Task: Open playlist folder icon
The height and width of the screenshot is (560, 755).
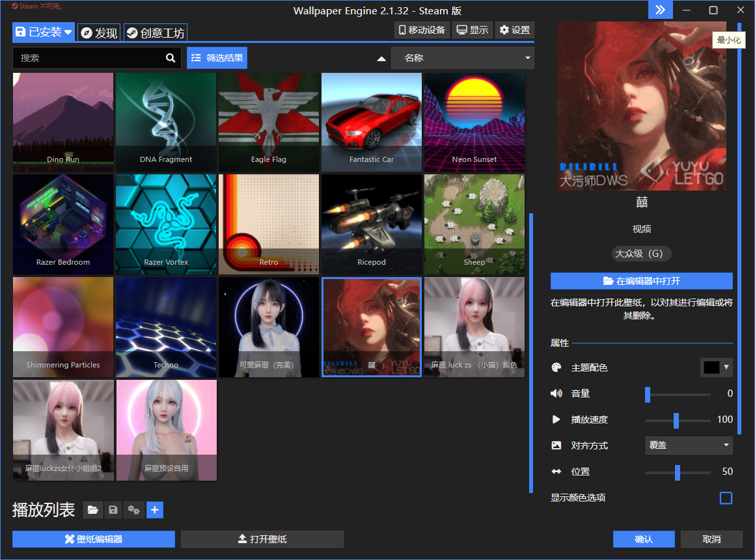Action: tap(93, 511)
